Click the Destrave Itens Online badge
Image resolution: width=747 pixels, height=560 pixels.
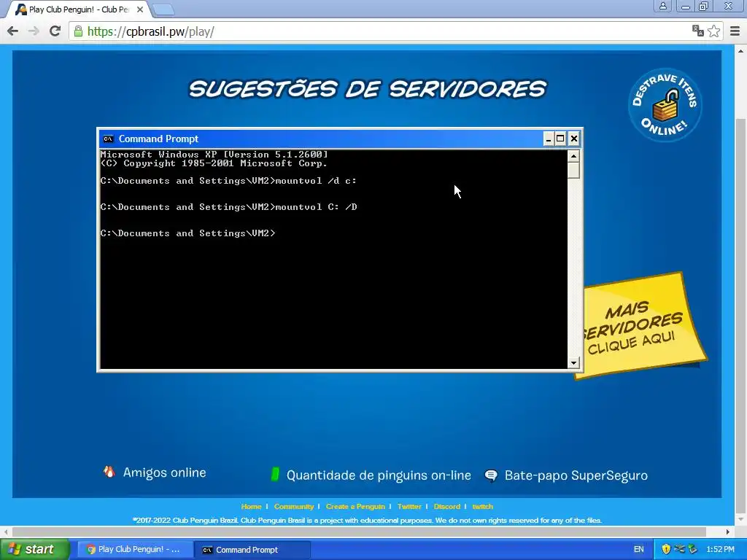[665, 105]
